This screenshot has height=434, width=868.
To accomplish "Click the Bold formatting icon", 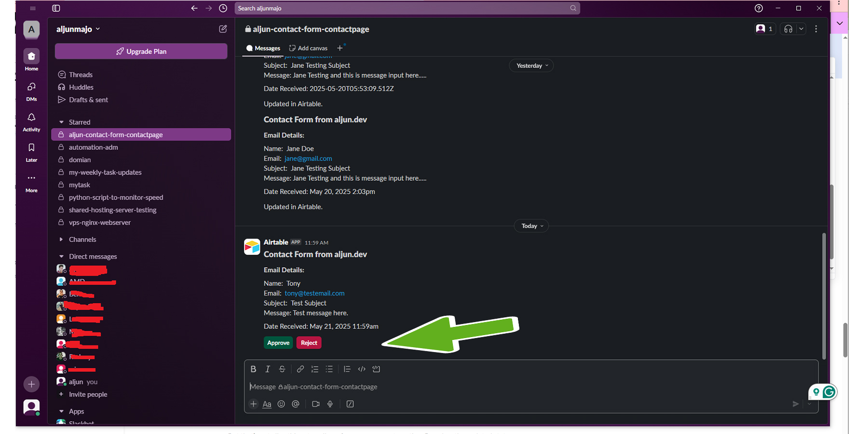I will pos(253,369).
